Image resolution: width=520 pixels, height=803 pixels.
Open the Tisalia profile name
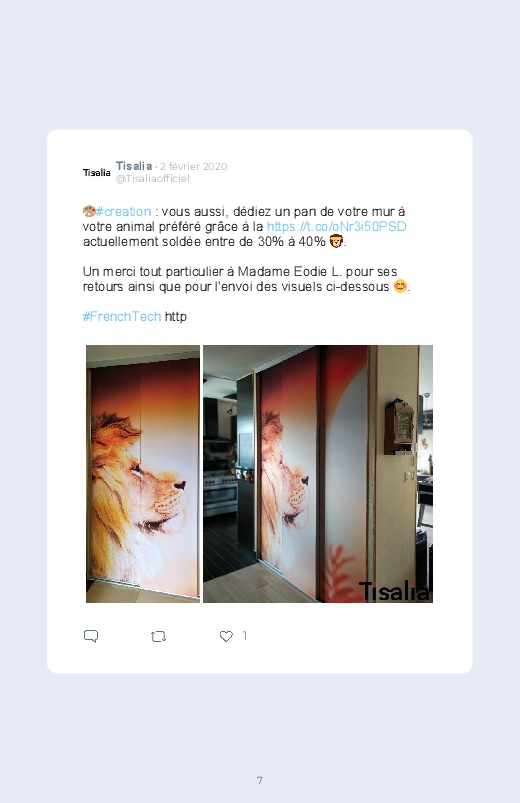[x=134, y=166]
